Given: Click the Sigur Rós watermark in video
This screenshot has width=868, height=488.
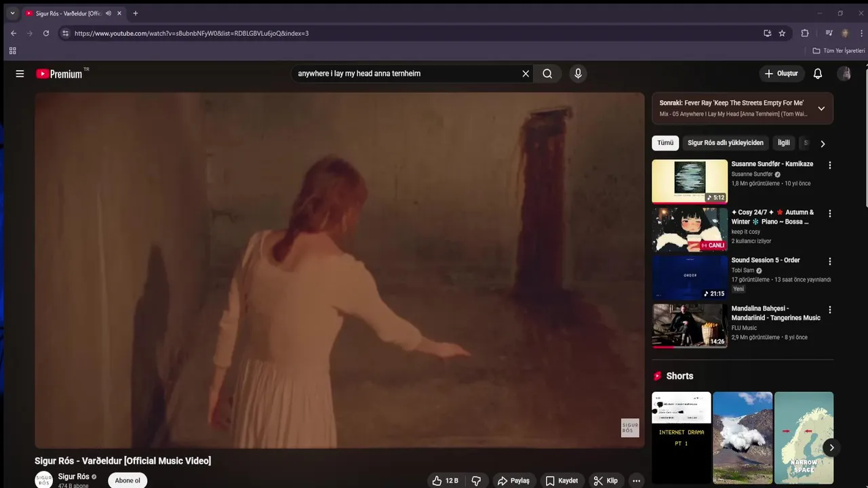Looking at the screenshot, I should 630,428.
